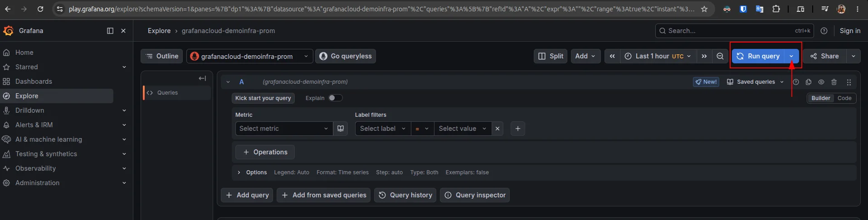Switch to Builder mode
868x220 pixels.
click(x=821, y=98)
